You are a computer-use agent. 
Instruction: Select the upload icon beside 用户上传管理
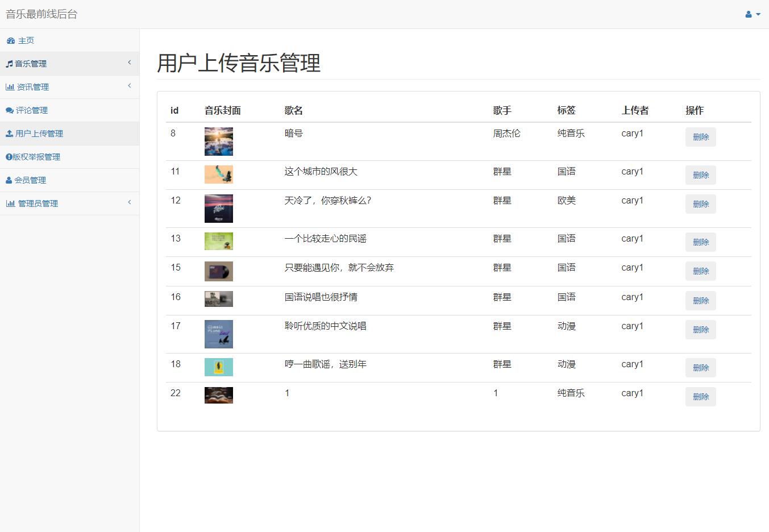pyautogui.click(x=9, y=133)
